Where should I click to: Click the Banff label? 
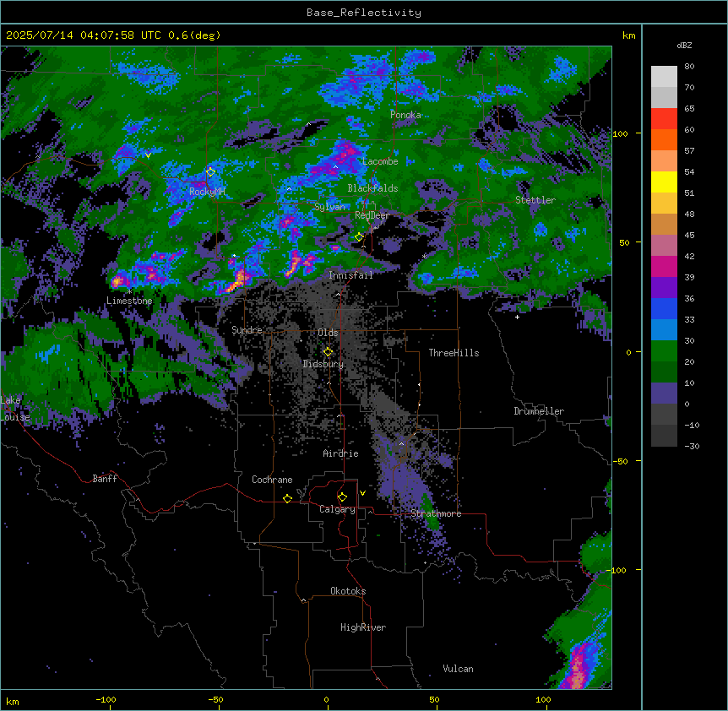pyautogui.click(x=105, y=479)
